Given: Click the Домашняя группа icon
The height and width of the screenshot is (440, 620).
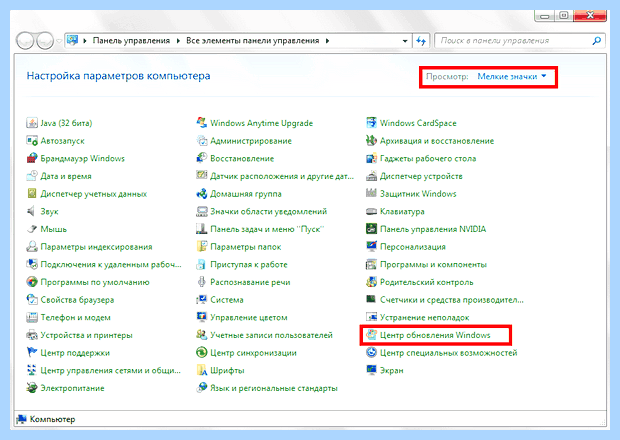Looking at the screenshot, I should [202, 194].
